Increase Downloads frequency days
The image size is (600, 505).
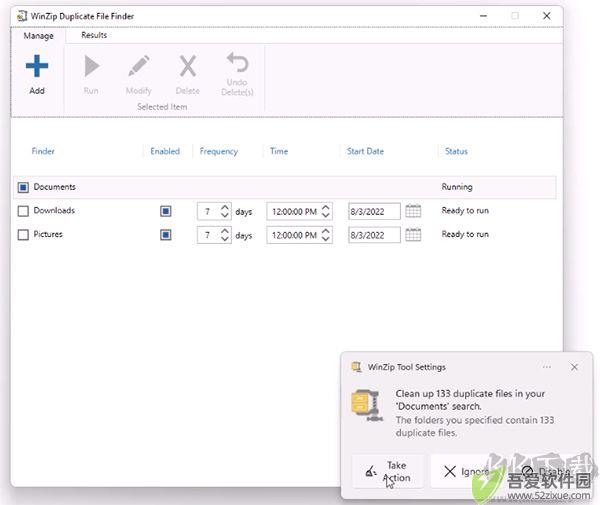(x=225, y=207)
